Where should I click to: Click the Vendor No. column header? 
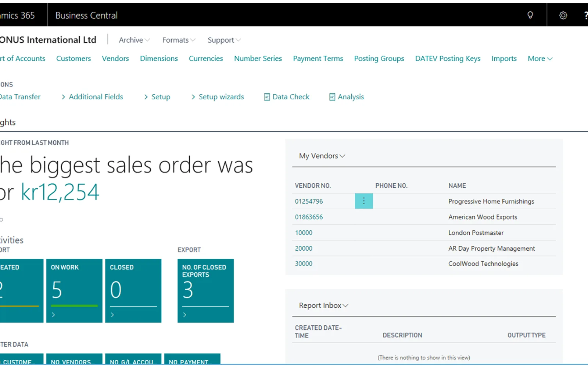click(313, 186)
